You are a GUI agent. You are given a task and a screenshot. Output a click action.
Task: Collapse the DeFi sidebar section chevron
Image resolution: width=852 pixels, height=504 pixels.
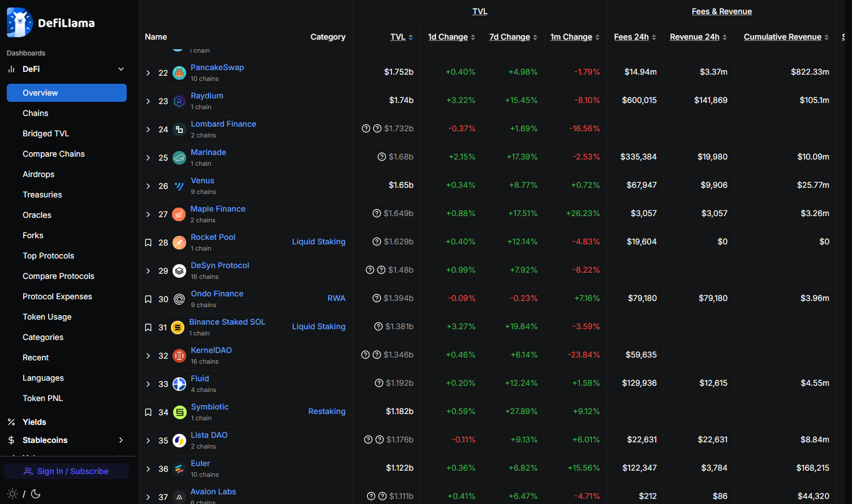121,69
